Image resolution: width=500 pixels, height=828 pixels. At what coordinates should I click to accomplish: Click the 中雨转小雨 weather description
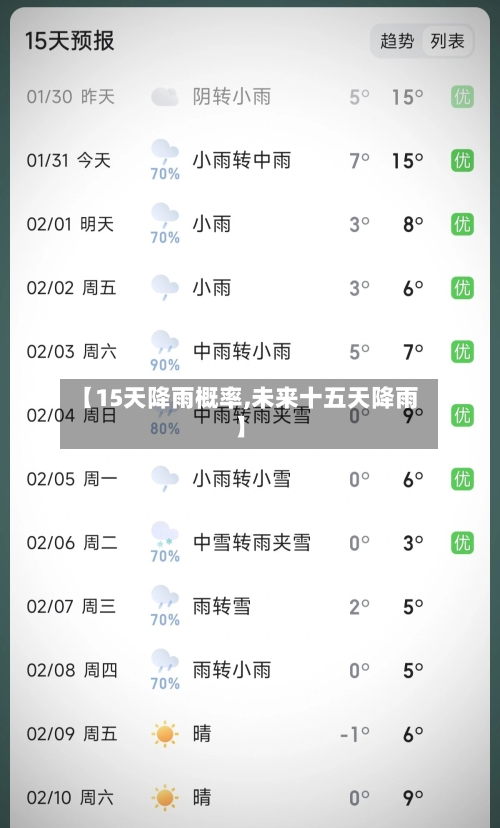click(x=242, y=352)
